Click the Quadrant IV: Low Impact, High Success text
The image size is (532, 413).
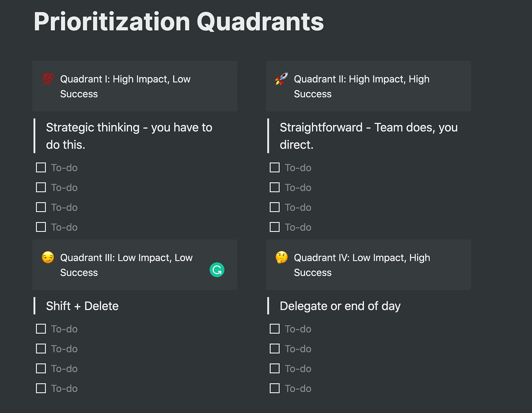pos(362,265)
